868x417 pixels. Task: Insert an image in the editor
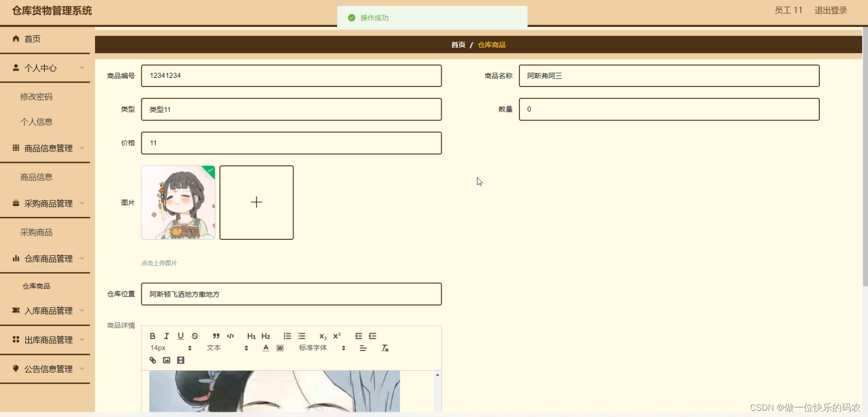[167, 360]
